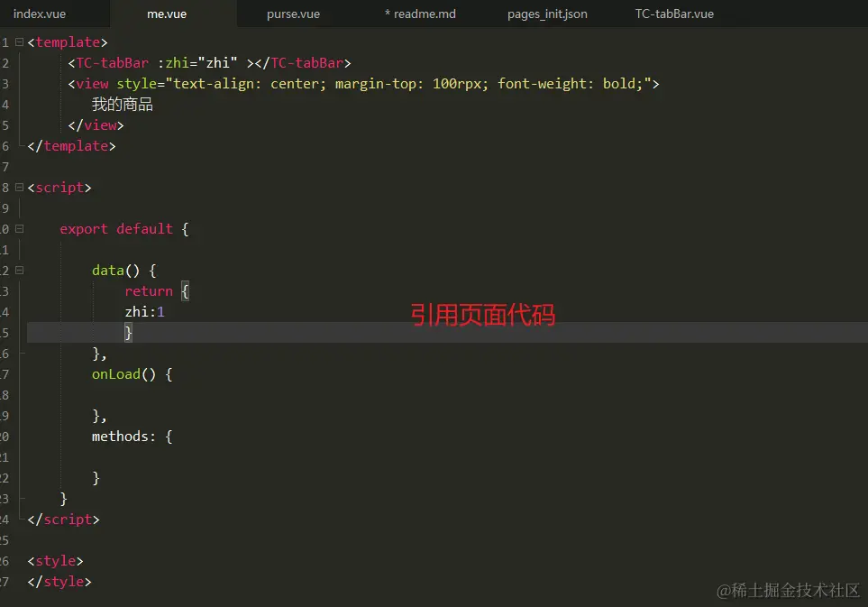Select the me.vue tab
Screen dimensions: 868x607
click(x=167, y=14)
